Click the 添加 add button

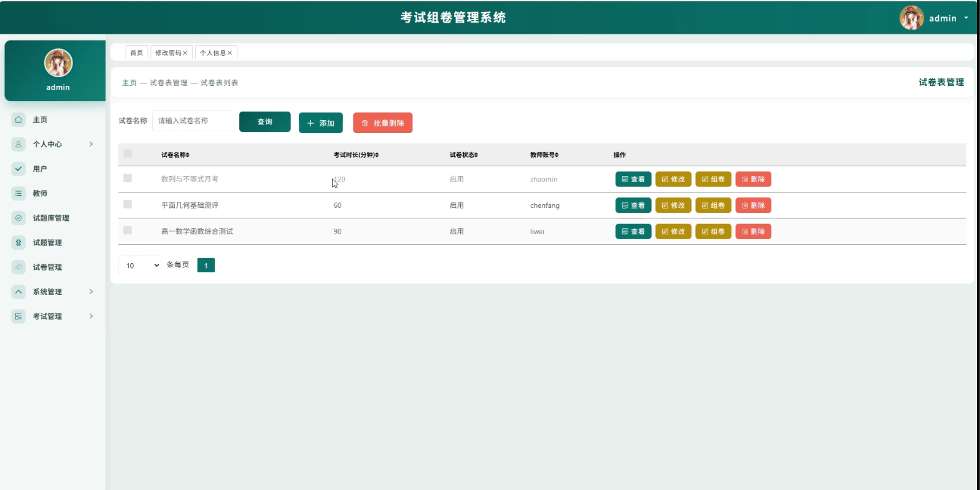tap(321, 123)
